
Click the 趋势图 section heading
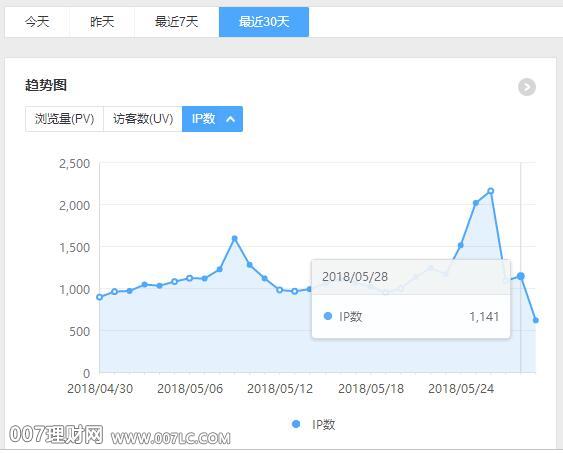pos(46,85)
